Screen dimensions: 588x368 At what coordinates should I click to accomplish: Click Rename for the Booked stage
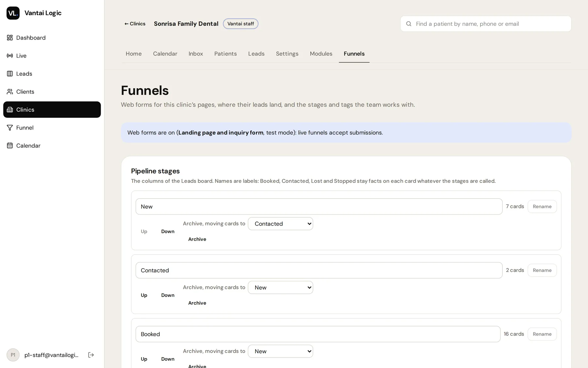[x=542, y=334]
